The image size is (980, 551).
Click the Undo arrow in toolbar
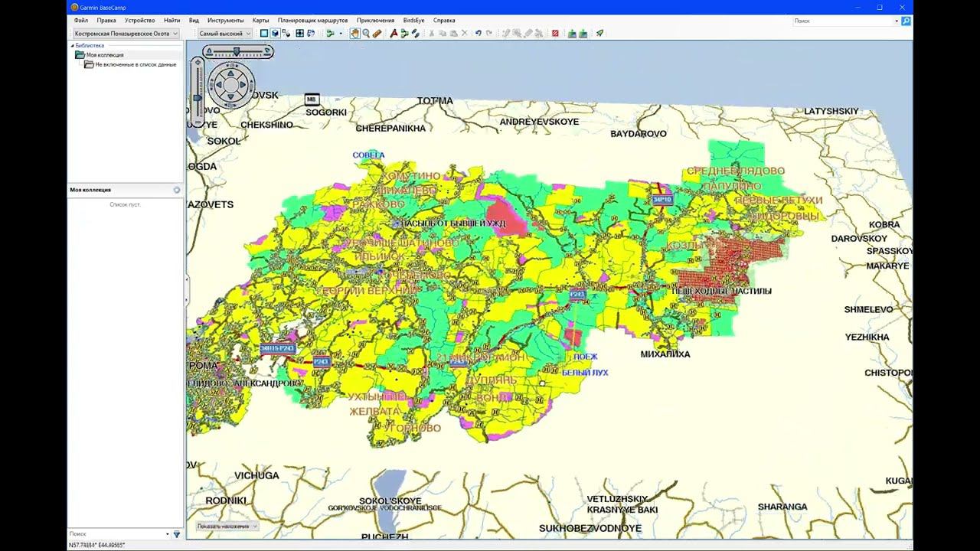click(479, 34)
